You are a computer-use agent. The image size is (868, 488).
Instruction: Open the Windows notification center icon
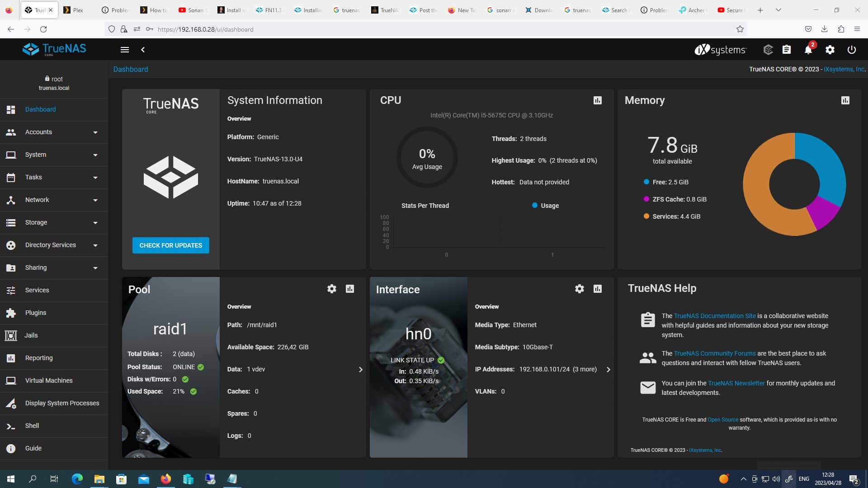point(854,479)
